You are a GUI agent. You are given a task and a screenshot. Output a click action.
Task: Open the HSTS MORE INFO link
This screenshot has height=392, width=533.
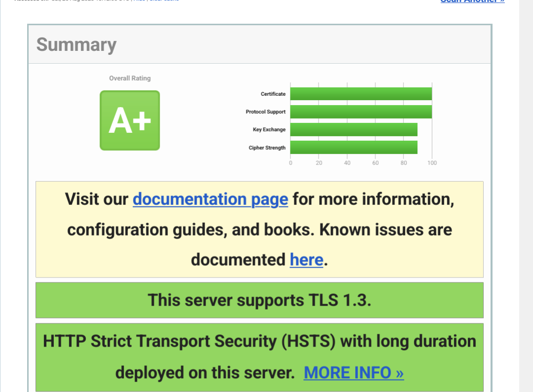coord(354,373)
